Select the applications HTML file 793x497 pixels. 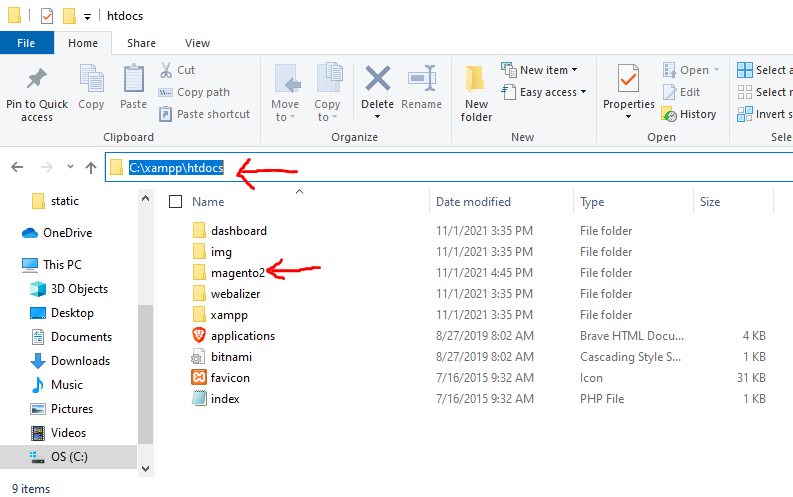tap(233, 336)
